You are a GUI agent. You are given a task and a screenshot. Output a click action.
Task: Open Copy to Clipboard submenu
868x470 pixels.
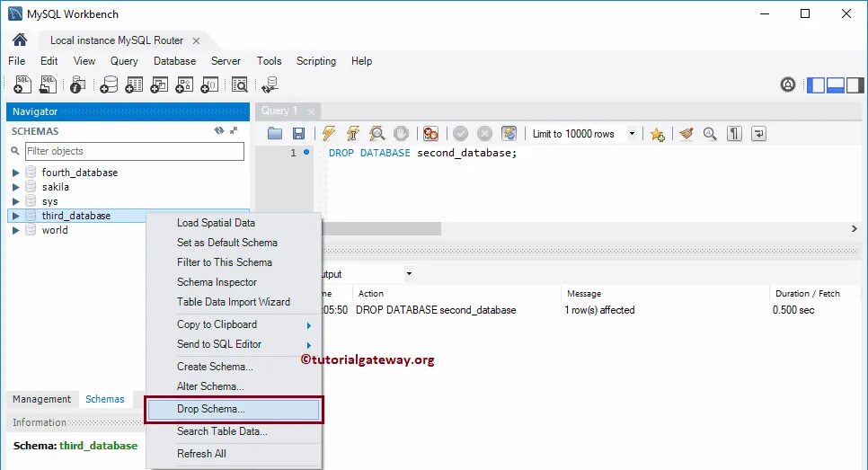[x=235, y=324]
